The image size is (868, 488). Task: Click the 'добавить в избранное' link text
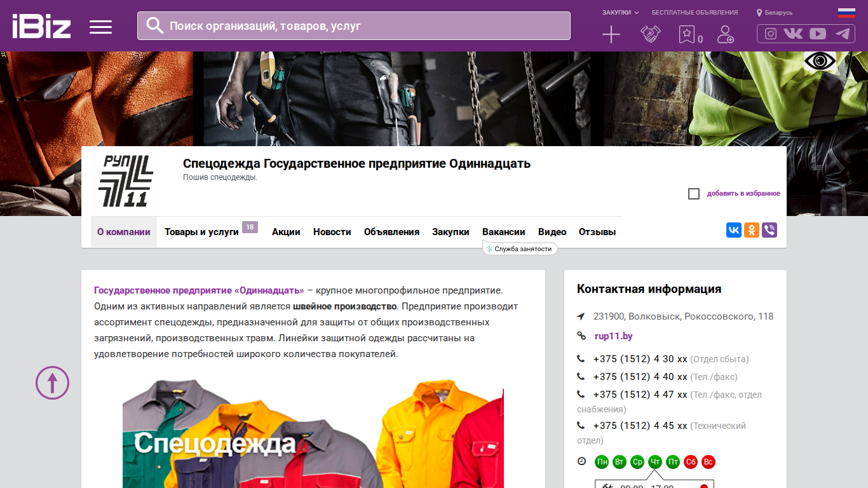click(743, 194)
